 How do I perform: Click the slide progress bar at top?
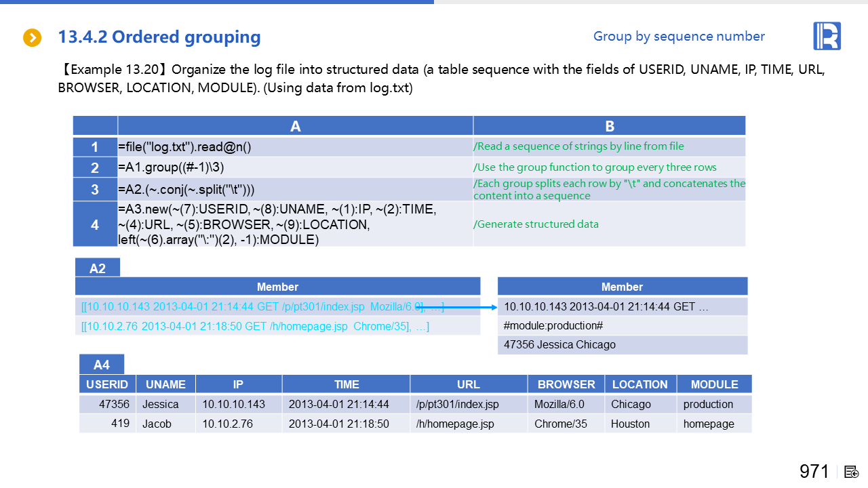[x=217, y=2]
